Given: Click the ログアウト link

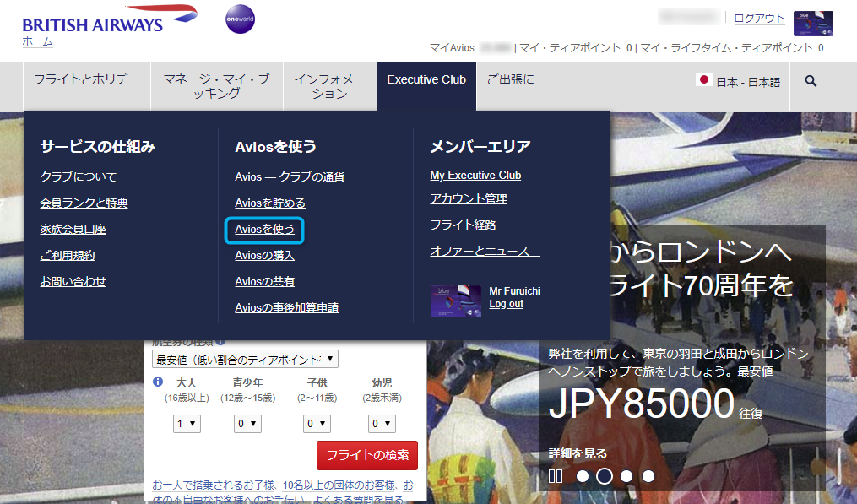Looking at the screenshot, I should [x=759, y=18].
